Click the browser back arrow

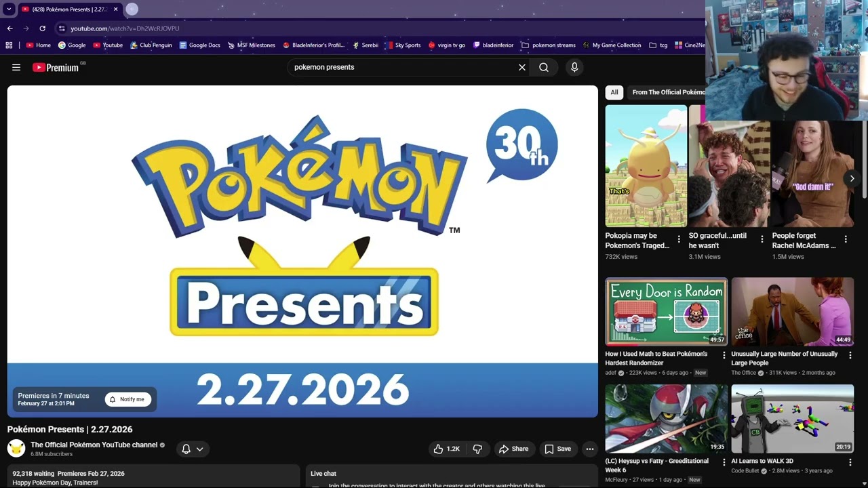point(9,28)
